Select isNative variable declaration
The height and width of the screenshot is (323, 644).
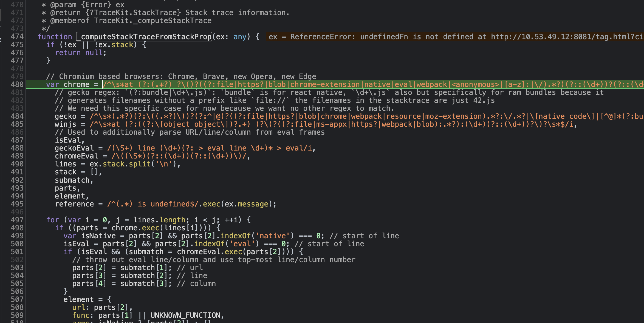(98, 236)
